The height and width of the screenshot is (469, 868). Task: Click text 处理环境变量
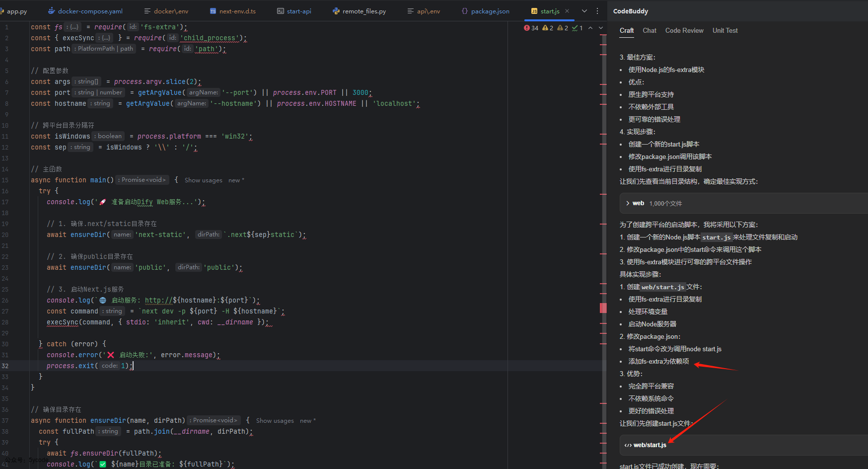pos(648,312)
